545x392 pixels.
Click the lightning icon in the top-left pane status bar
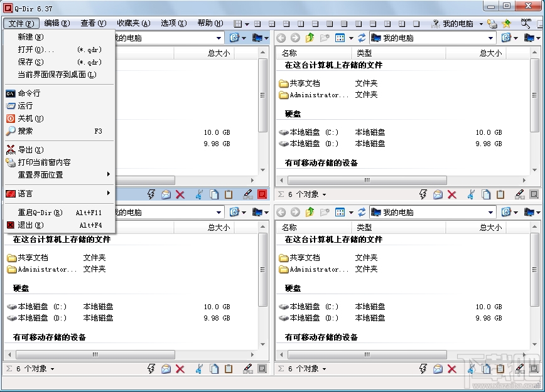pos(151,194)
